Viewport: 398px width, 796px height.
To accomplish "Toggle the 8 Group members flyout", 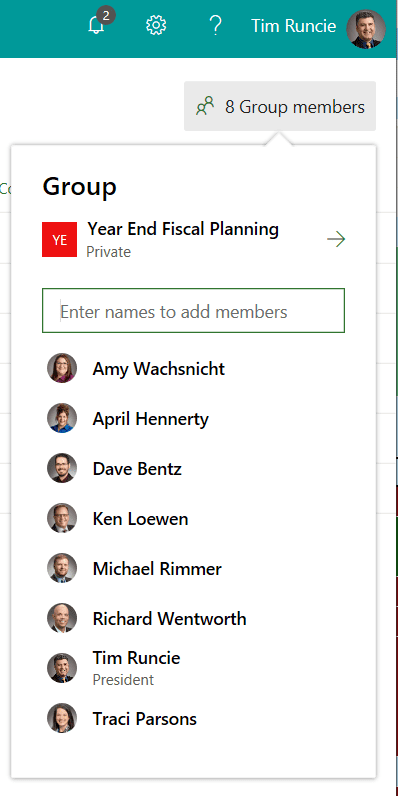I will tap(280, 106).
